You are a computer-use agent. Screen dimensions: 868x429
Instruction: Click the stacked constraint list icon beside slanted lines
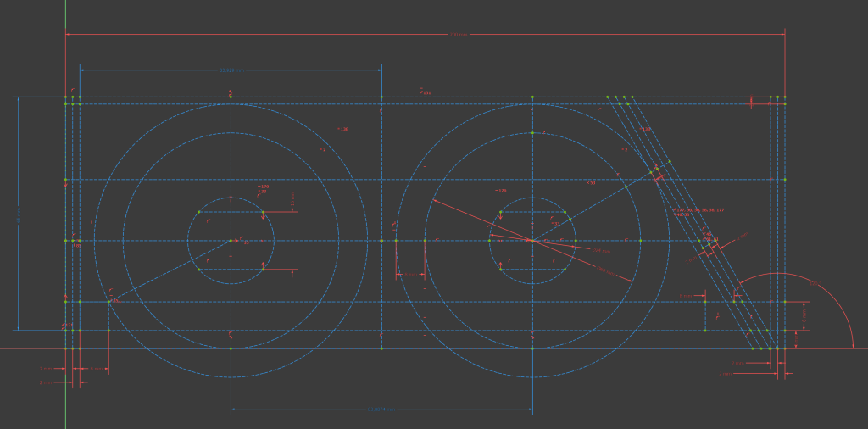click(698, 209)
